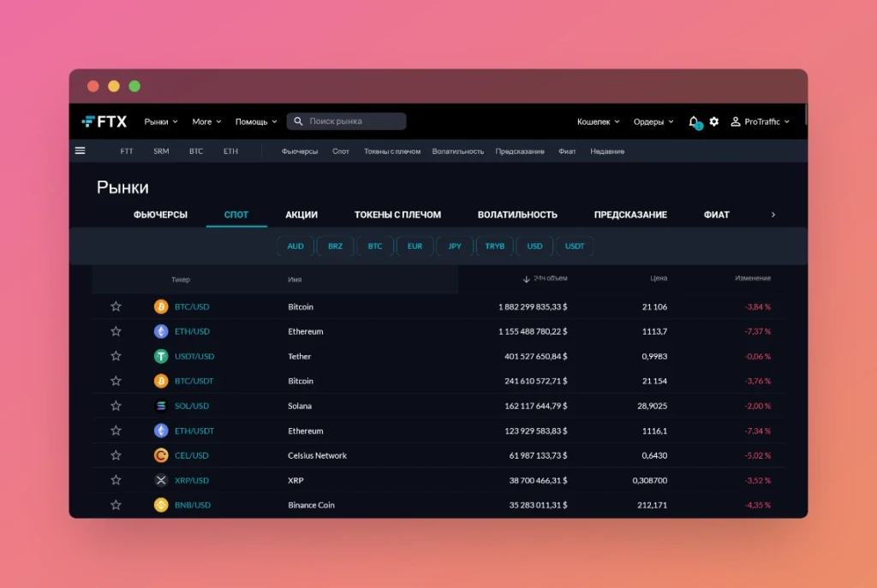Click the Celsius icon for CEL/USD
Screen dimensions: 877x588
click(x=161, y=455)
